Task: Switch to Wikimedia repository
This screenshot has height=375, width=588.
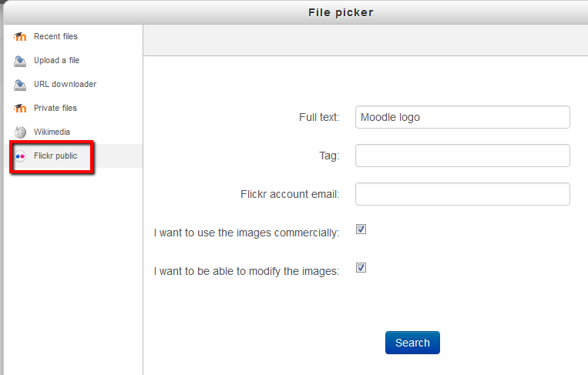Action: (x=52, y=132)
